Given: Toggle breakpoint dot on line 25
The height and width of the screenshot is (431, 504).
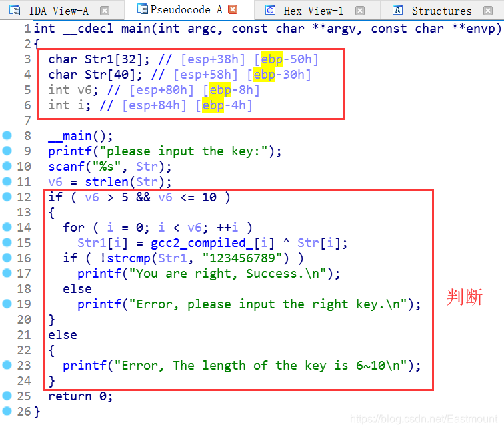Looking at the screenshot, I should 7,395.
